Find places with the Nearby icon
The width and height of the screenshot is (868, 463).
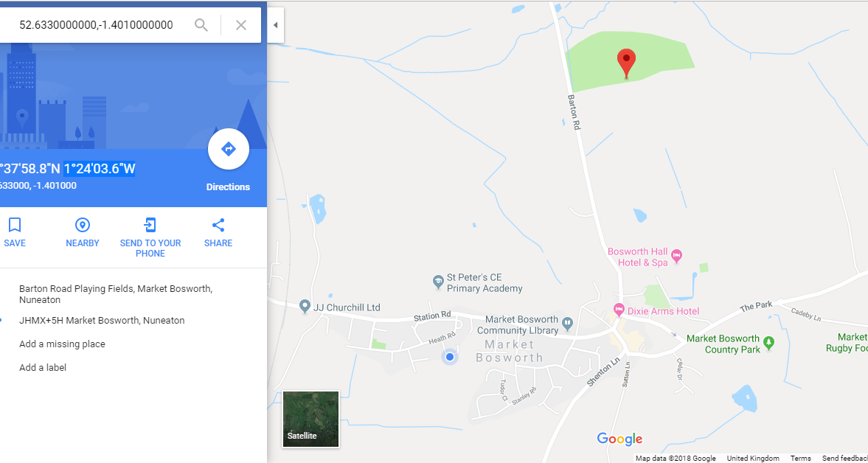(83, 225)
